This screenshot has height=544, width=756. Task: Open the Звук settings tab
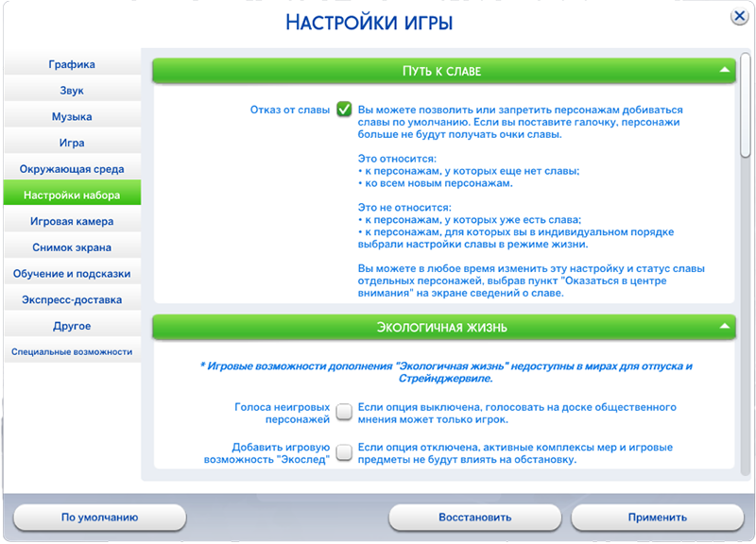pos(72,90)
